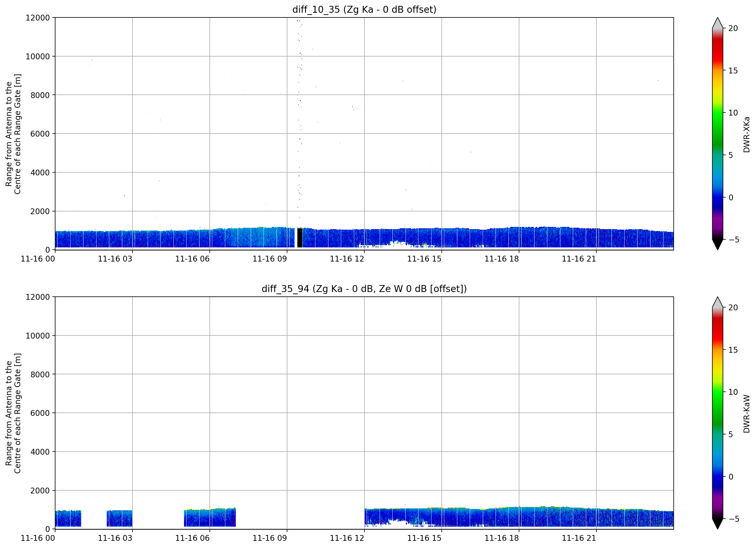Click the "−5" tick on the DWR-KaW colorbar

[x=733, y=519]
